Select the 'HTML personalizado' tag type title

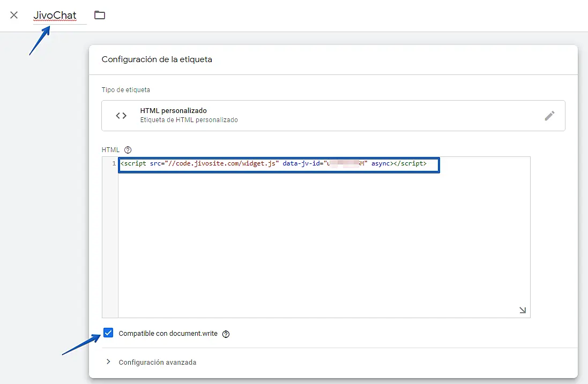173,111
